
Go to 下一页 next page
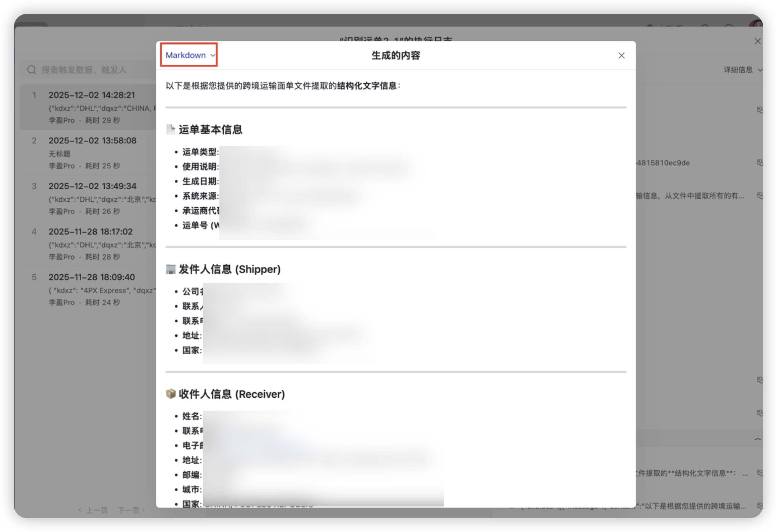point(131,510)
